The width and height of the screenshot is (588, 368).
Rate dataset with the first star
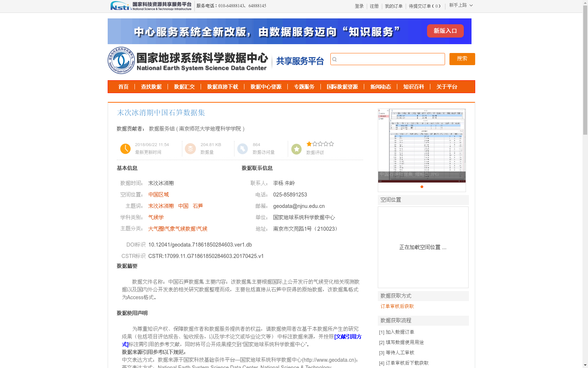point(309,144)
